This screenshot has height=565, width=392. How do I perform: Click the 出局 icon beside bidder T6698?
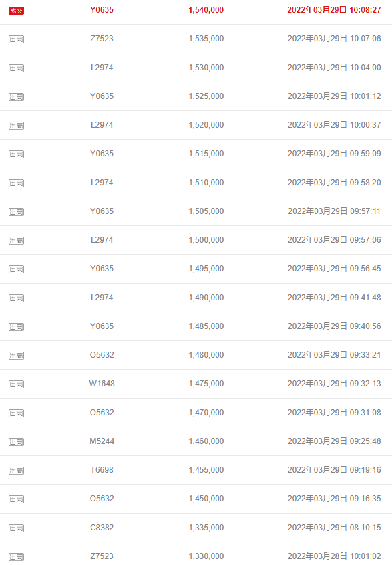coord(16,471)
